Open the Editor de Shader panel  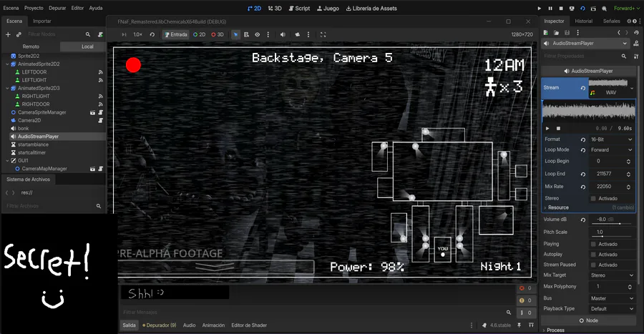(249, 325)
